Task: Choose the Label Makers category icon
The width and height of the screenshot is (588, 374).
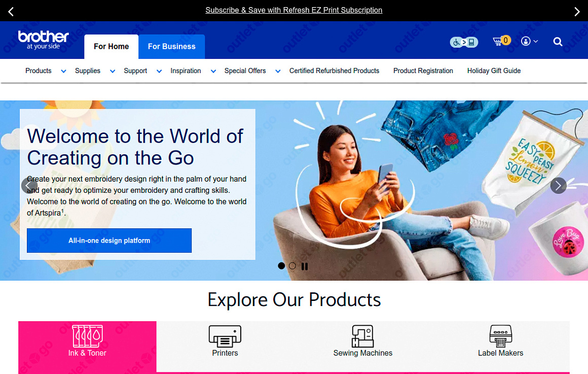Action: click(501, 336)
